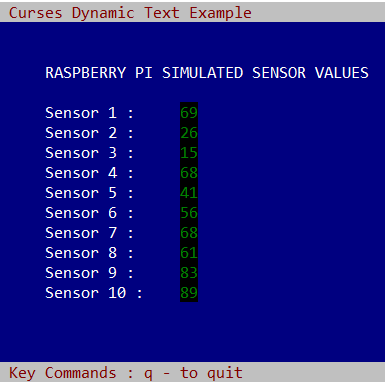Click the 'q - to quit' hint
385x382 pixels.
point(193,373)
